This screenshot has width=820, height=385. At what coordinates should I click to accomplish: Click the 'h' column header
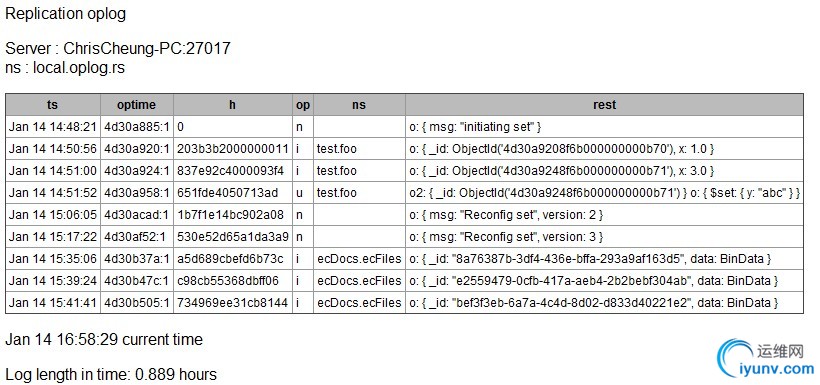click(233, 105)
